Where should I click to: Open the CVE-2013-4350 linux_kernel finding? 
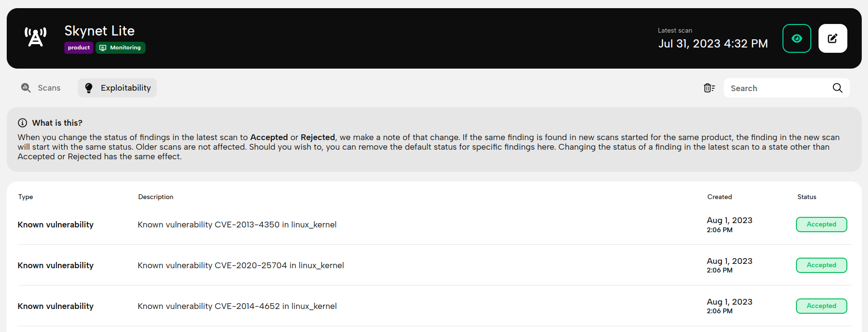(x=237, y=225)
